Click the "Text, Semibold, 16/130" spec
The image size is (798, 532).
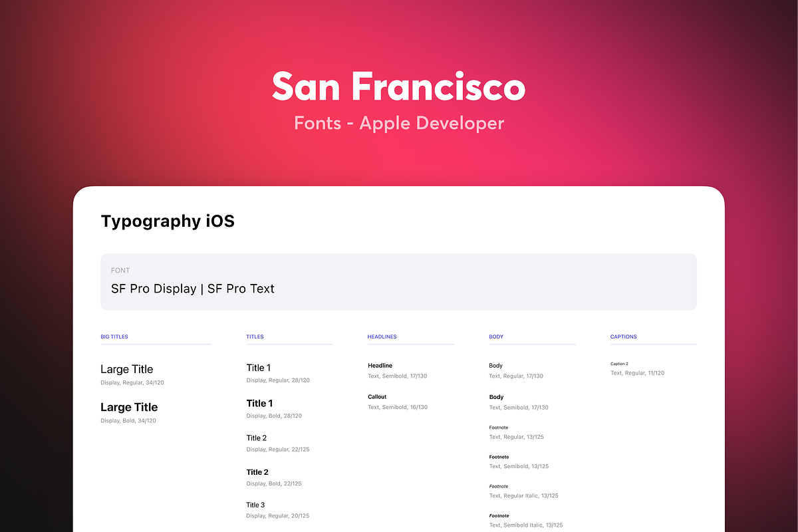[x=398, y=408]
